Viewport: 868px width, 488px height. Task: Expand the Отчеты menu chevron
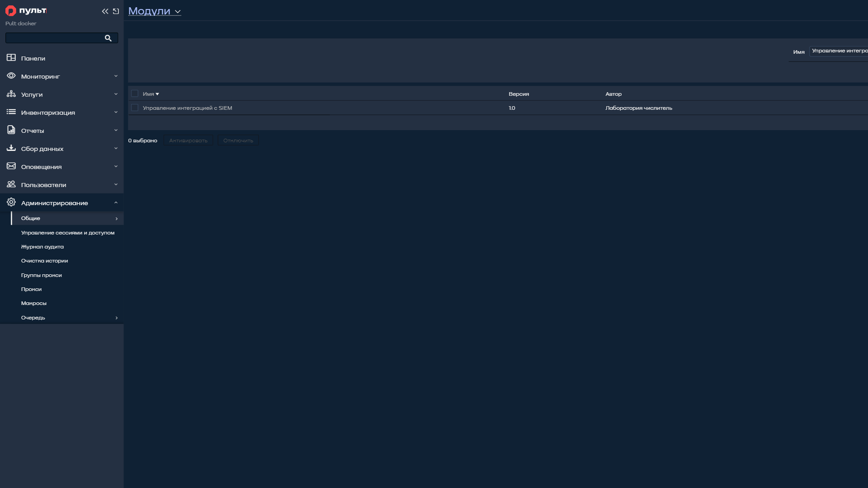116,130
